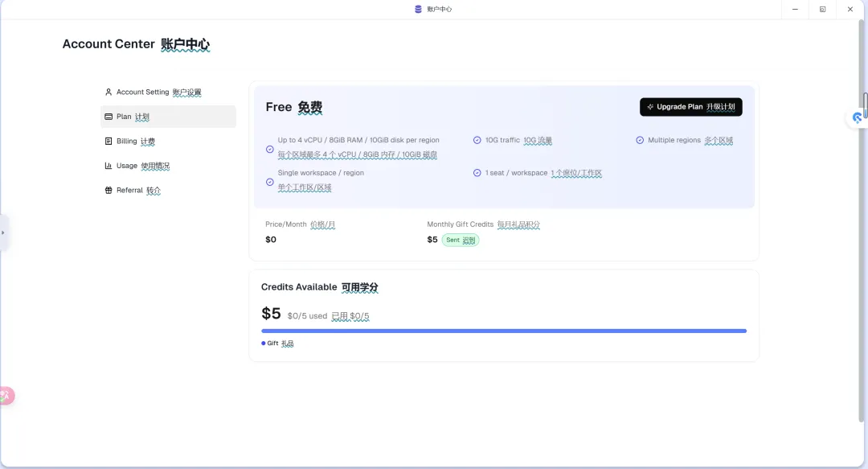Click the blue Gift legend dot
Image resolution: width=868 pixels, height=469 pixels.
tap(264, 344)
